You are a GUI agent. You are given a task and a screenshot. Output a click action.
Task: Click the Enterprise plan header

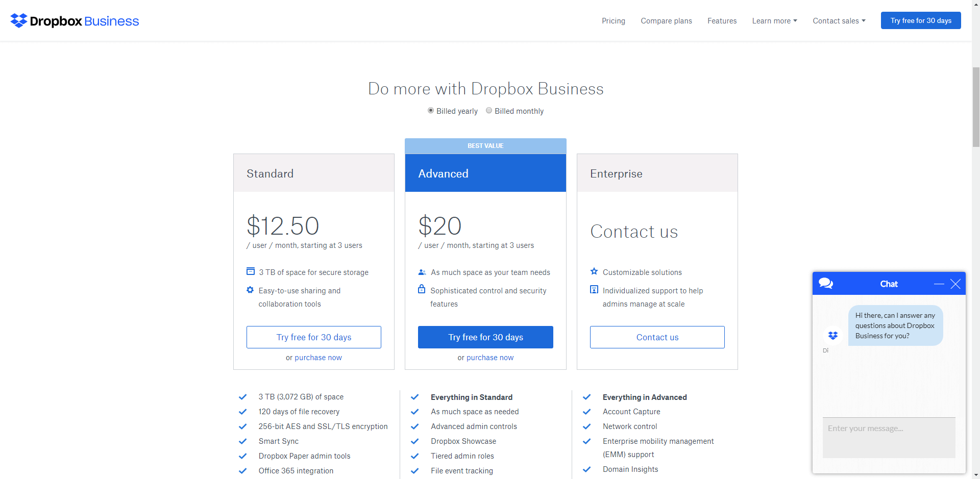pyautogui.click(x=657, y=173)
